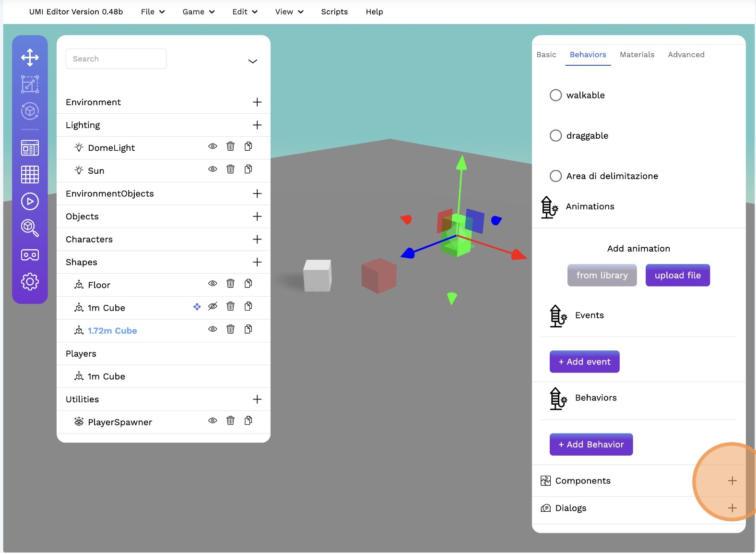Switch to the Materials tab
The image size is (756, 554).
637,55
